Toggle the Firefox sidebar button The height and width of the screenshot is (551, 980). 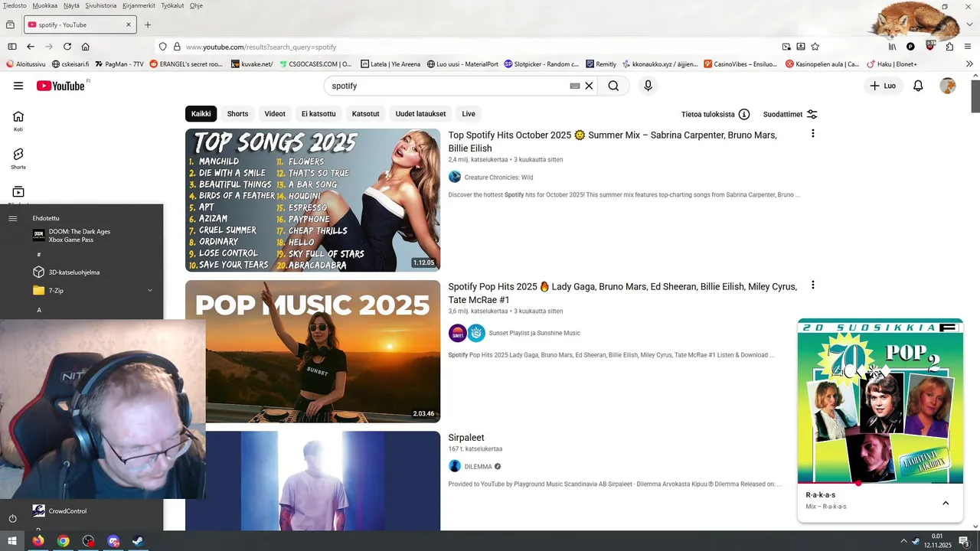pyautogui.click(x=12, y=47)
